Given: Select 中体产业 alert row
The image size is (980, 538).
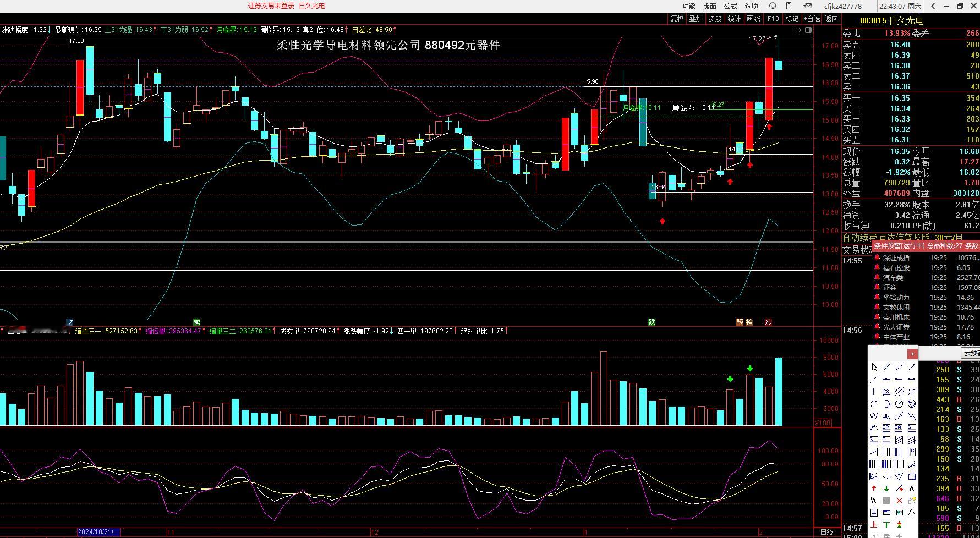Looking at the screenshot, I should click(x=926, y=337).
